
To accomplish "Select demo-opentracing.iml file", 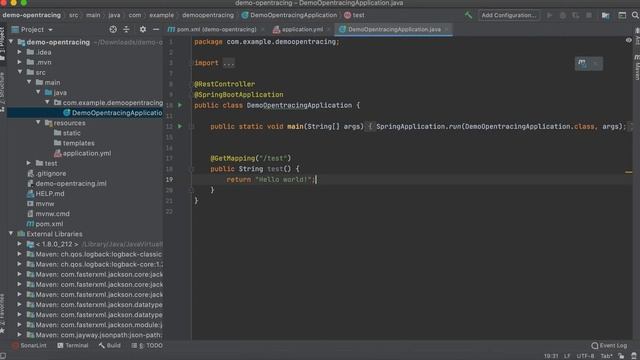I will pos(67,184).
